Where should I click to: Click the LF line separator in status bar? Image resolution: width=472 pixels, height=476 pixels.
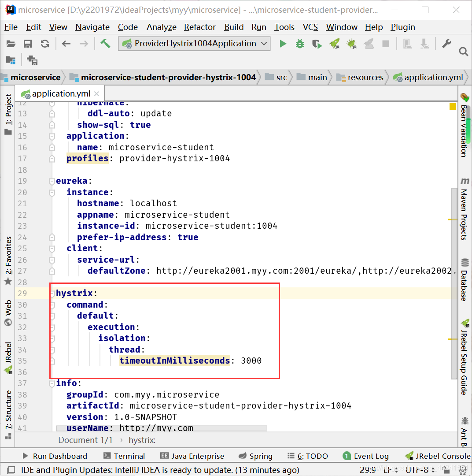(391, 470)
